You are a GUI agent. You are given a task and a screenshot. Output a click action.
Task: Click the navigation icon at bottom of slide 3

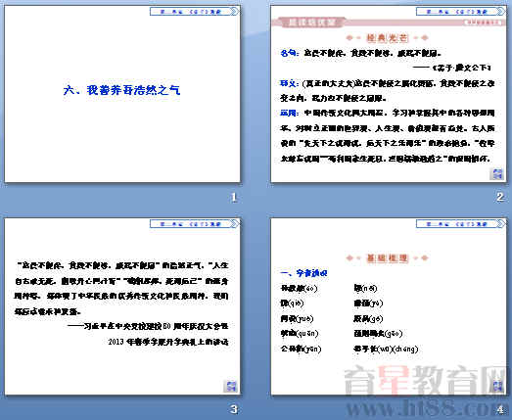click(x=230, y=387)
